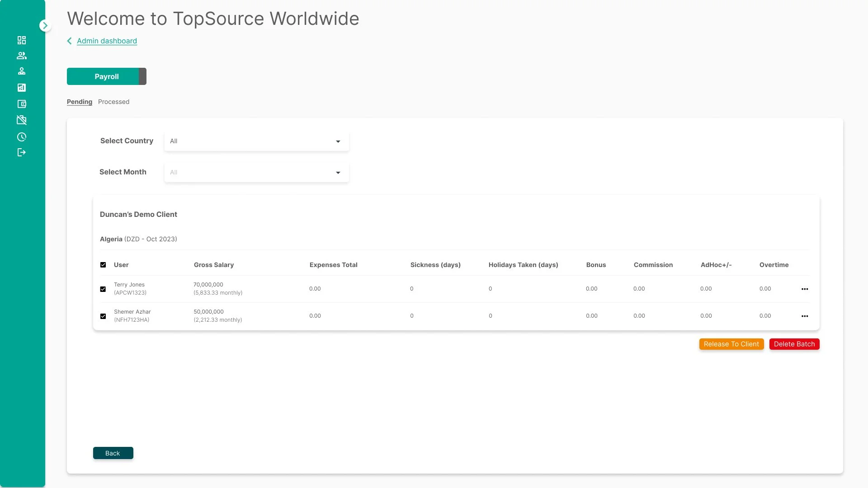Image resolution: width=868 pixels, height=488 pixels.
Task: Toggle the select-all checkbox beside User header
Action: [x=103, y=265]
